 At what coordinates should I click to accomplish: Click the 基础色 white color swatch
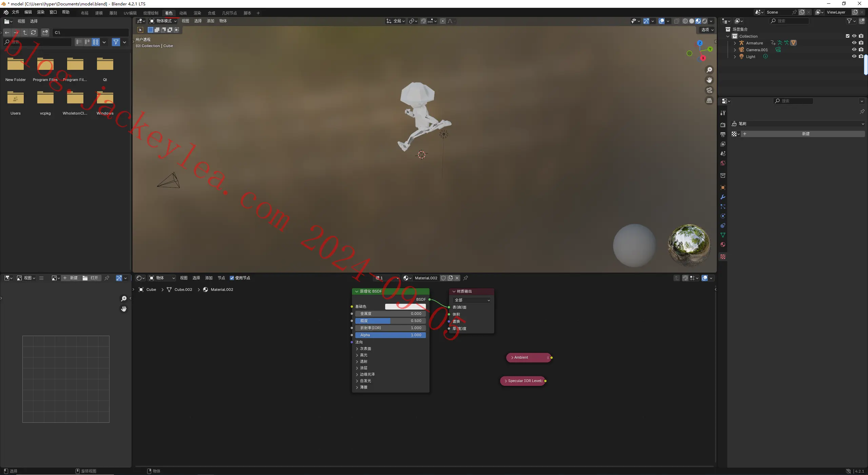click(x=405, y=306)
